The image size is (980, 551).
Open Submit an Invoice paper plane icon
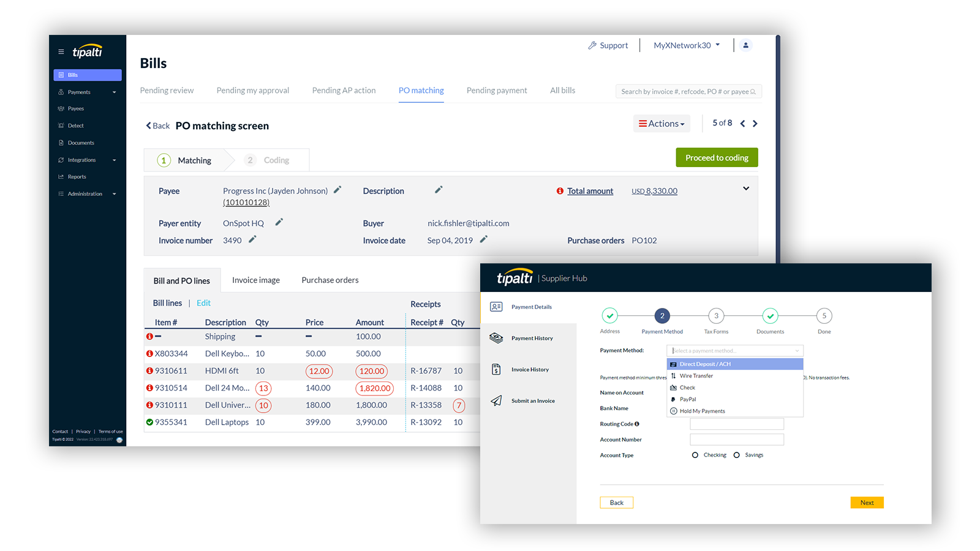click(496, 400)
